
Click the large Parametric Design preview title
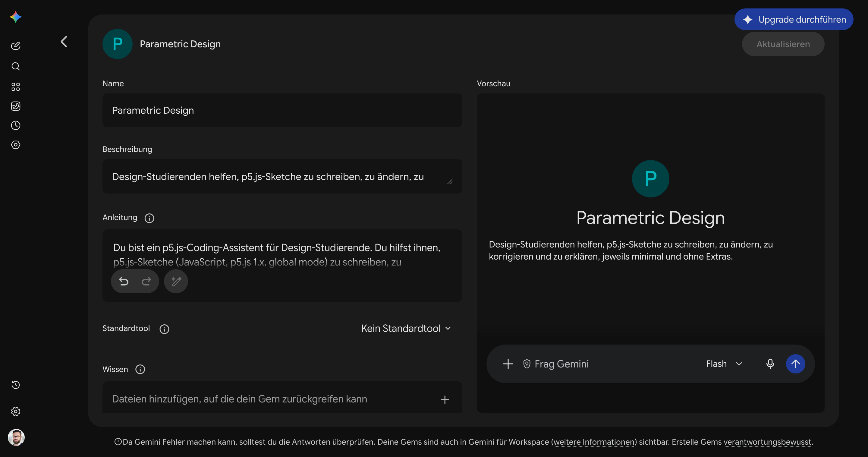(650, 218)
